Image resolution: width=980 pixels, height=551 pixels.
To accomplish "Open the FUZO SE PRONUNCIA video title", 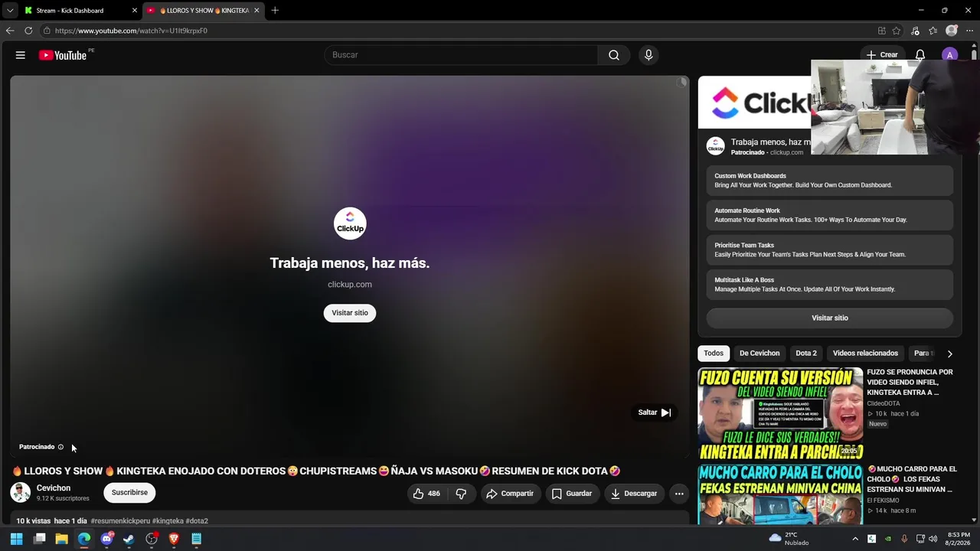I will pos(910,383).
